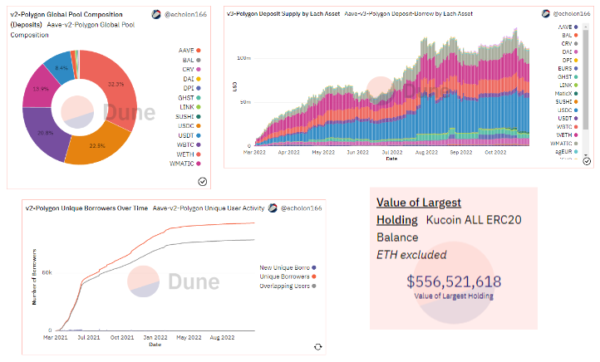
Task: Click the 32.3% red pie slice
Action: (x=115, y=84)
